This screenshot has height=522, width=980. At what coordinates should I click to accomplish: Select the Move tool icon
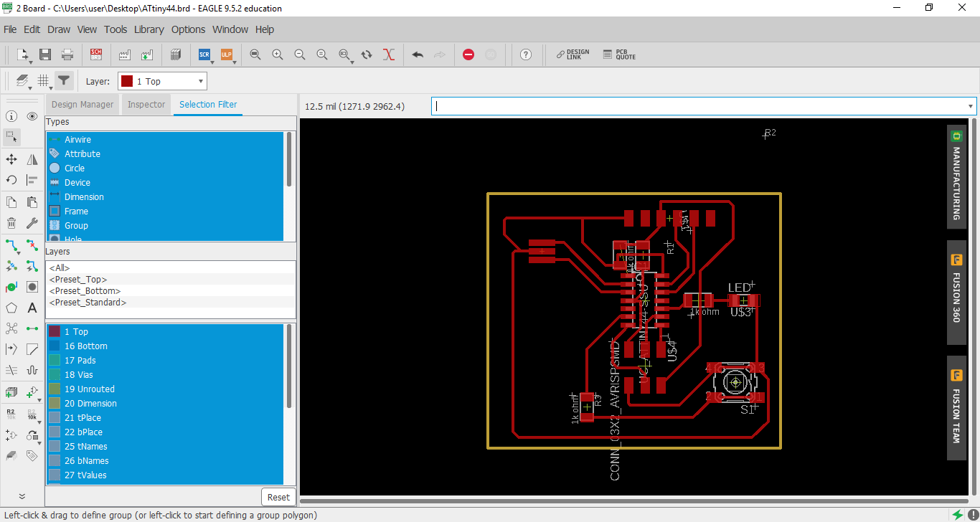pos(11,159)
